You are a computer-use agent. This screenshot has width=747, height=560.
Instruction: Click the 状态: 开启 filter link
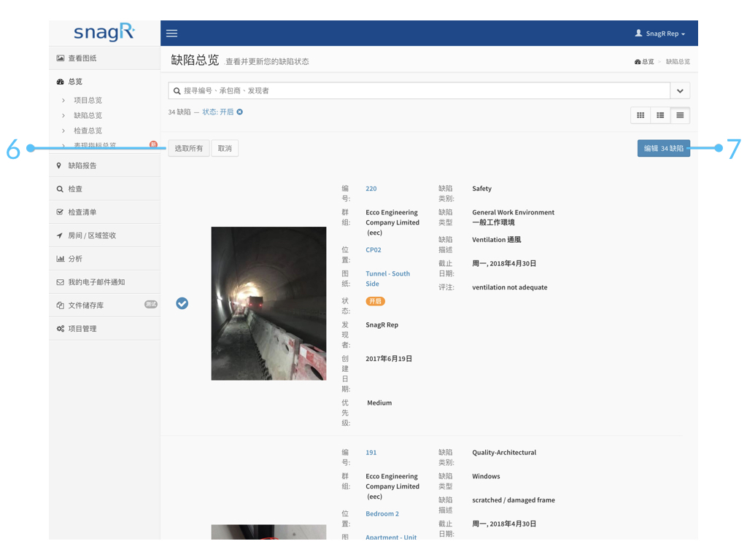coord(217,112)
